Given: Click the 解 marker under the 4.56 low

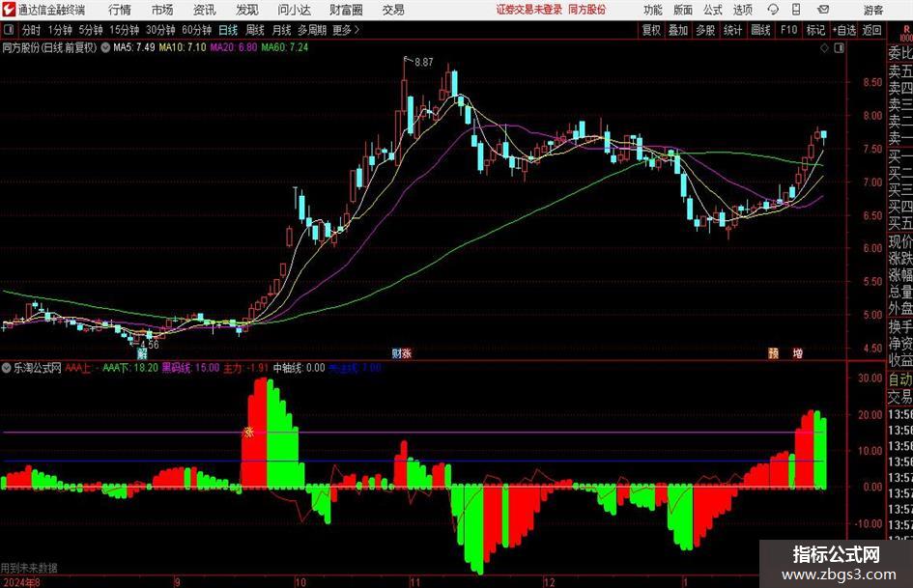Looking at the screenshot, I should click(142, 352).
